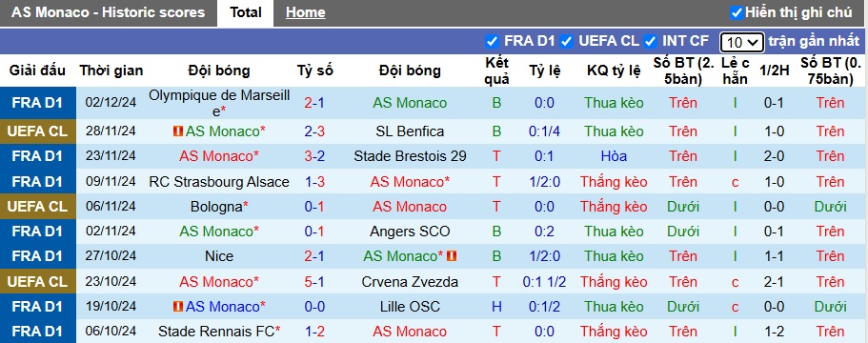Open the recent matches count dropdown
868x343 pixels.
[742, 43]
